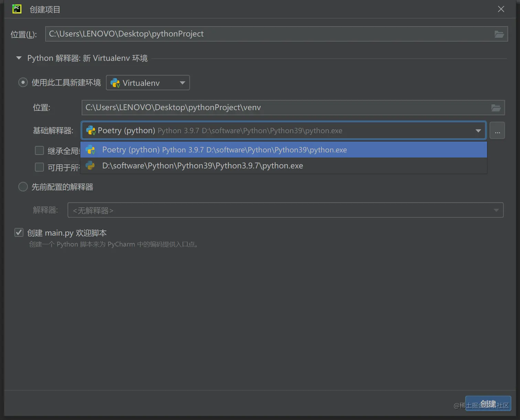Open the Virtualenv tool dropdown

click(148, 83)
